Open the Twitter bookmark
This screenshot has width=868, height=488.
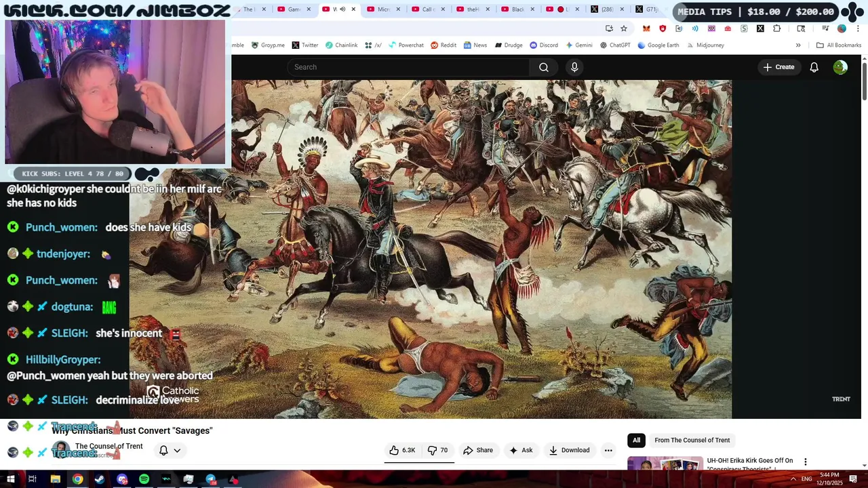(x=305, y=45)
